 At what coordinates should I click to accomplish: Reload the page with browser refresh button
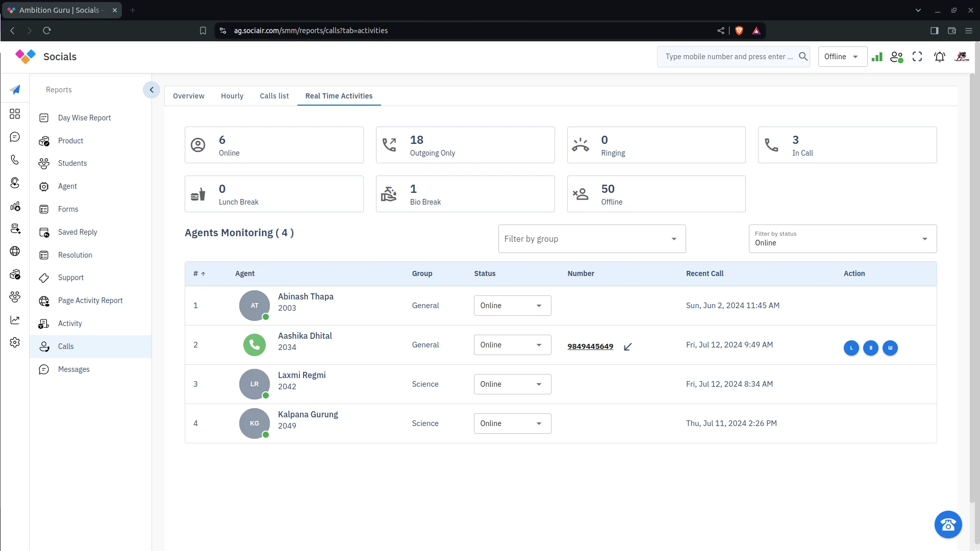[x=47, y=31]
